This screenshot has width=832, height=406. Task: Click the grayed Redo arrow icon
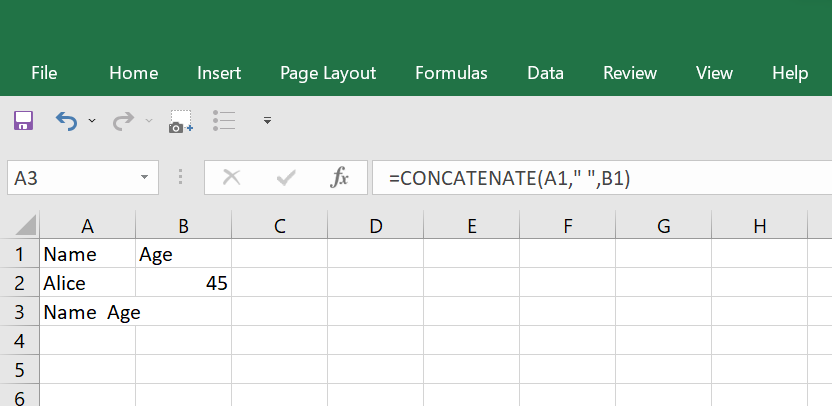[x=124, y=121]
